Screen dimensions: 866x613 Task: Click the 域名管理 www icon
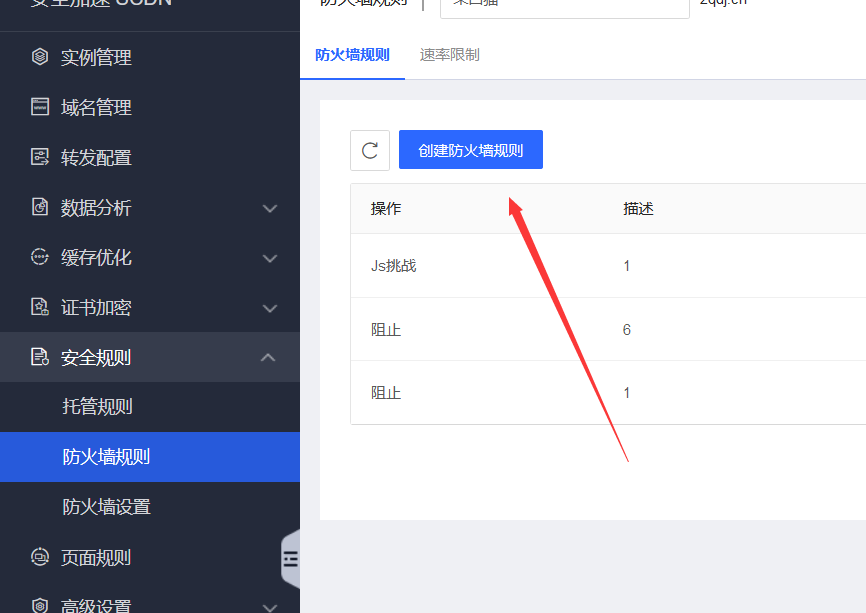[40, 107]
